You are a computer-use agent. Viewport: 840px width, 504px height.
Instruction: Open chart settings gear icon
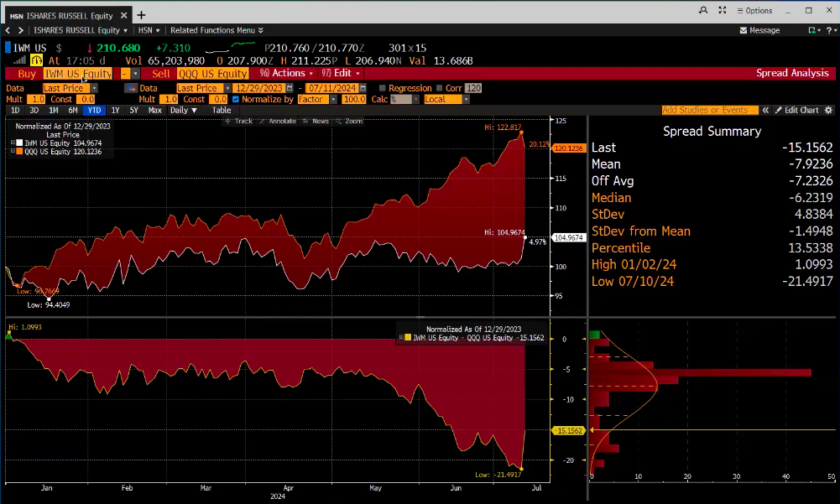[x=829, y=110]
